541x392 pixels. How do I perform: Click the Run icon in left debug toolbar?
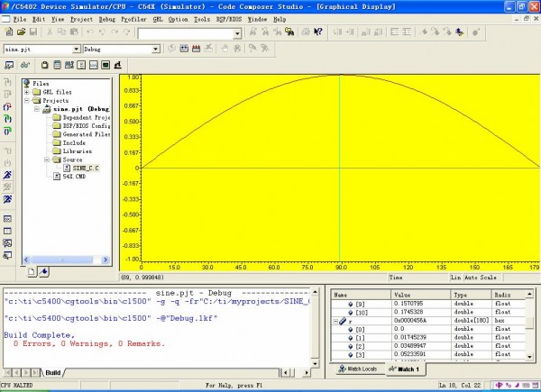pyautogui.click(x=7, y=173)
